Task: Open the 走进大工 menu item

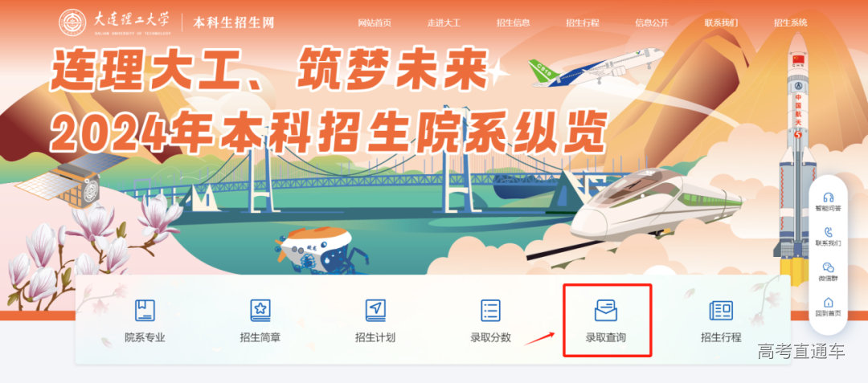Action: click(x=444, y=22)
